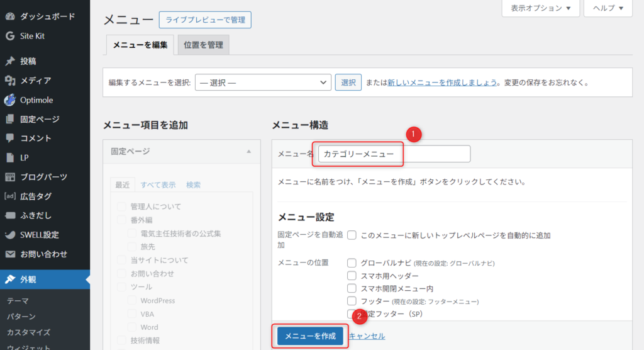The width and height of the screenshot is (644, 350).
Task: Click the Optimole icon in sidebar
Action: click(9, 100)
